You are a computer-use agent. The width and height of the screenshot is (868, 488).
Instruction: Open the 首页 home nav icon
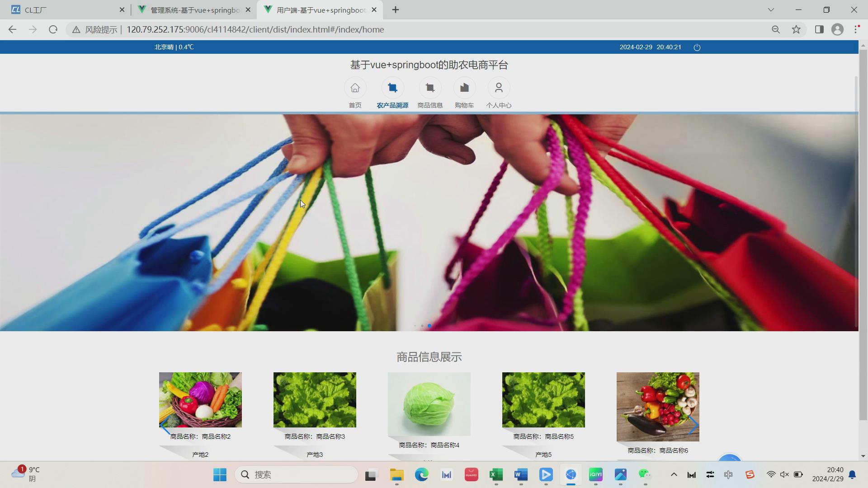coord(355,88)
